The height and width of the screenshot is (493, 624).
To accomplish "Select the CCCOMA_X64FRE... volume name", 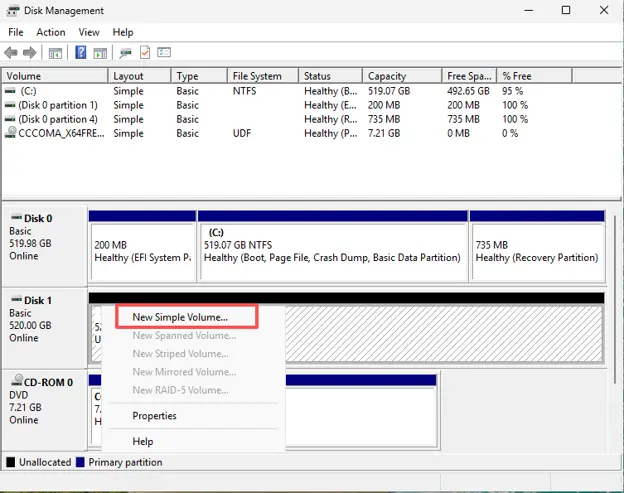I will tap(61, 133).
